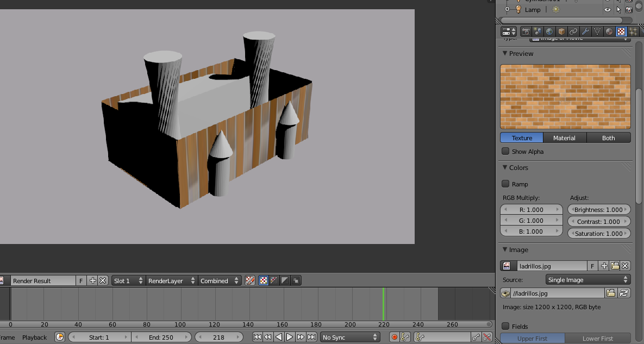The width and height of the screenshot is (644, 344).
Task: Show Both texture and material preview
Action: click(x=608, y=138)
